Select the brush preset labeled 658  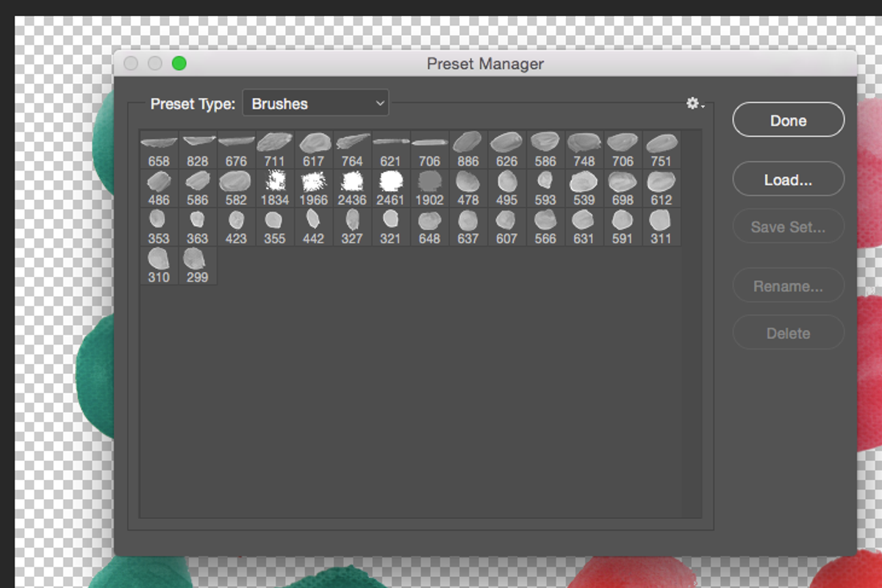tap(159, 150)
